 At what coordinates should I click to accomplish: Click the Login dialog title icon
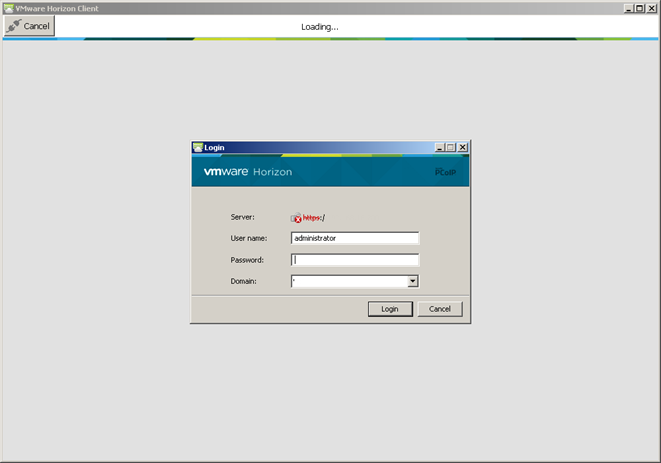pyautogui.click(x=198, y=148)
